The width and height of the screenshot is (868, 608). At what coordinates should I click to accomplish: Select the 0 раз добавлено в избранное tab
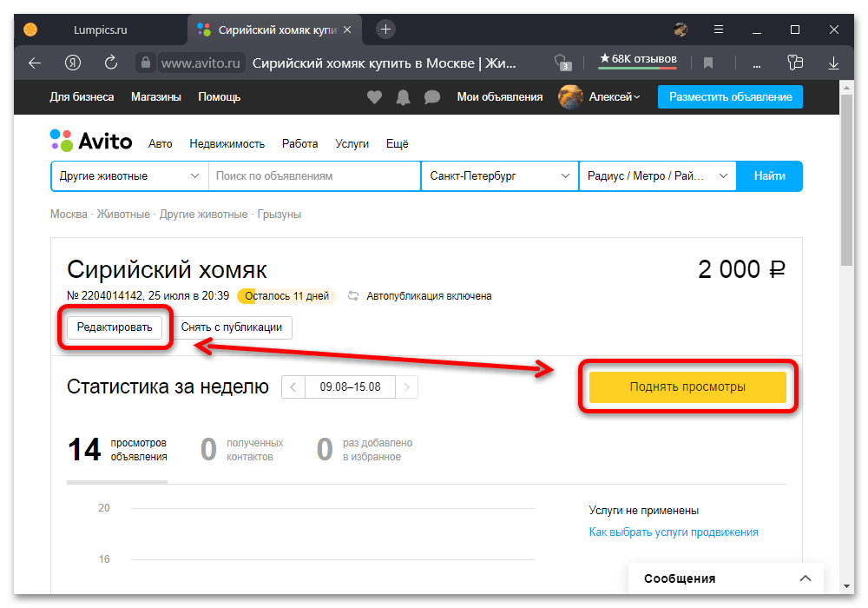click(365, 450)
